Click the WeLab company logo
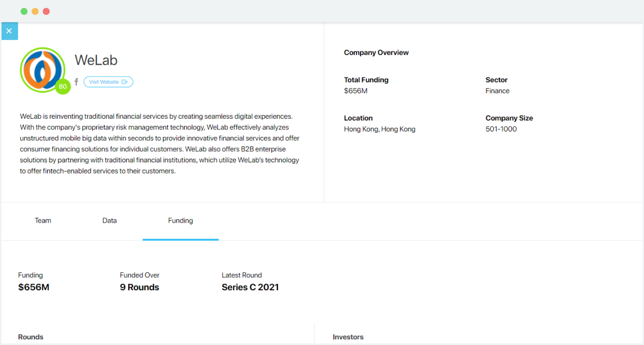Viewport: 644px width, 345px height. click(x=43, y=70)
